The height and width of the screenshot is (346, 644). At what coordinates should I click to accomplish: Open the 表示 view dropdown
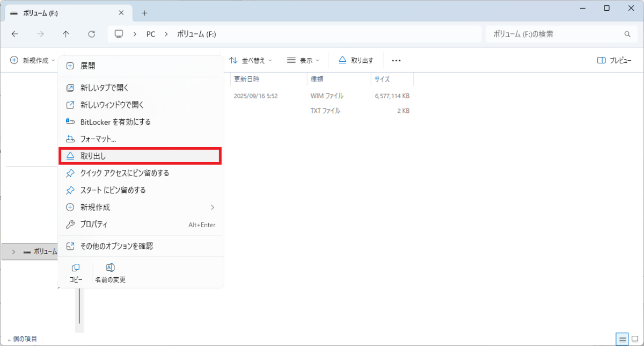303,60
